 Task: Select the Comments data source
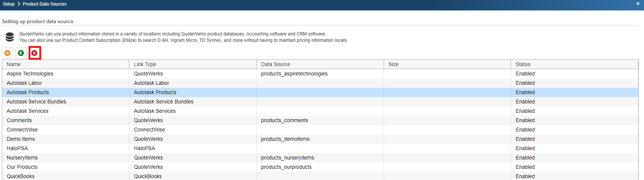click(x=19, y=120)
